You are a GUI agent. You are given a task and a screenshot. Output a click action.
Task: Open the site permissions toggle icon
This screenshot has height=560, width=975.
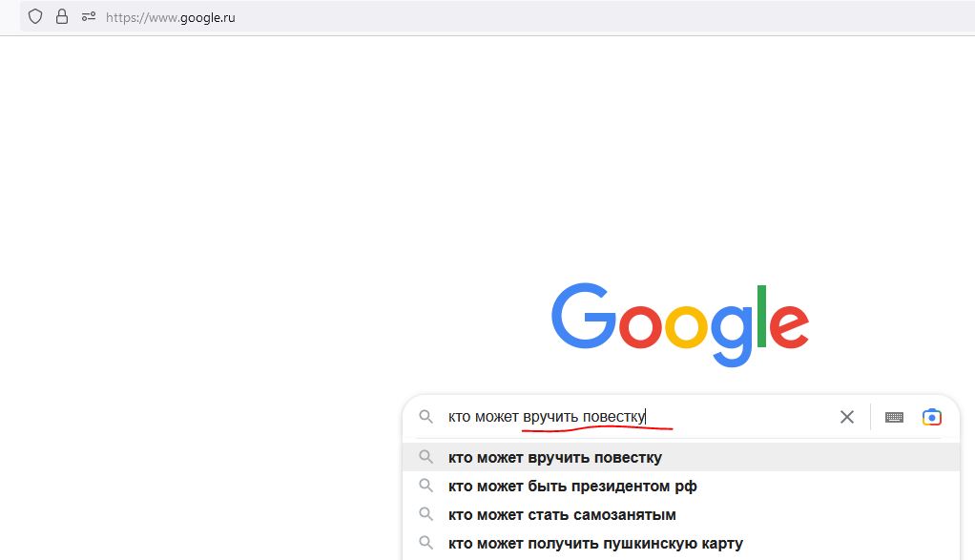(88, 16)
